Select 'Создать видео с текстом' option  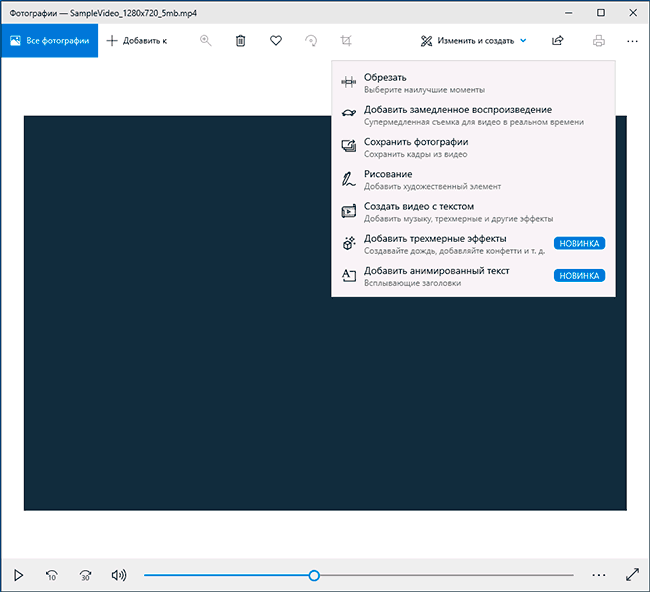pyautogui.click(x=473, y=212)
